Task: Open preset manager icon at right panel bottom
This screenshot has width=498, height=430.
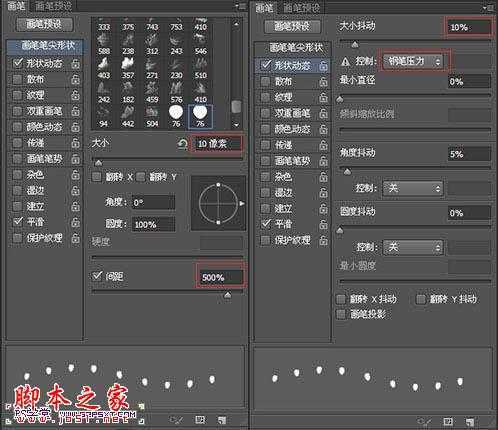Action: coord(448,422)
